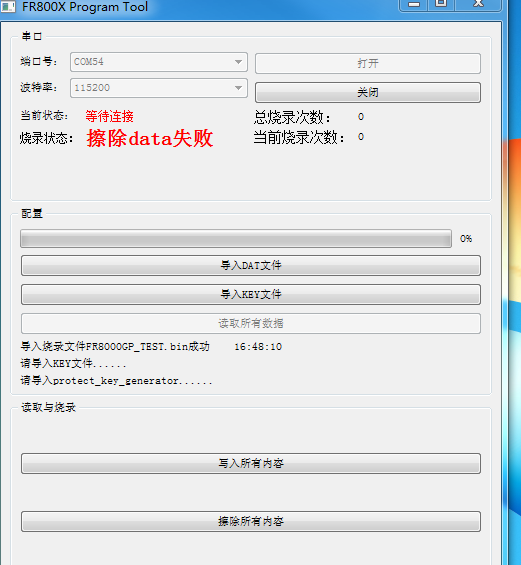Screen dimensions: 521x565
Task: Click the 端口号 label
Action: (x=39, y=62)
